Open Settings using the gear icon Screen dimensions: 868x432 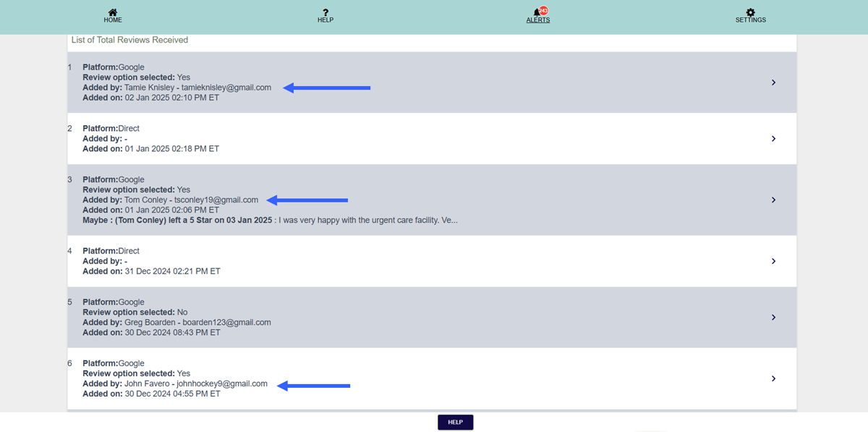click(x=750, y=12)
